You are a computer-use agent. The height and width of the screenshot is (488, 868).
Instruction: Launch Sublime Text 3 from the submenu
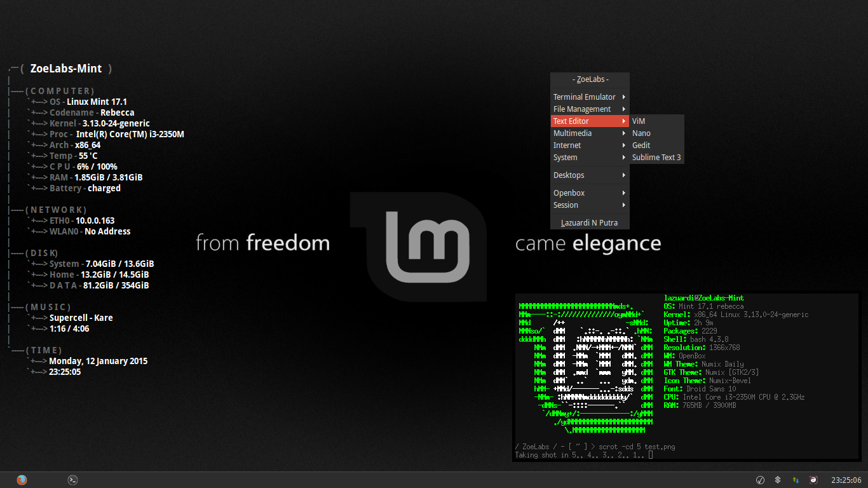coord(657,158)
